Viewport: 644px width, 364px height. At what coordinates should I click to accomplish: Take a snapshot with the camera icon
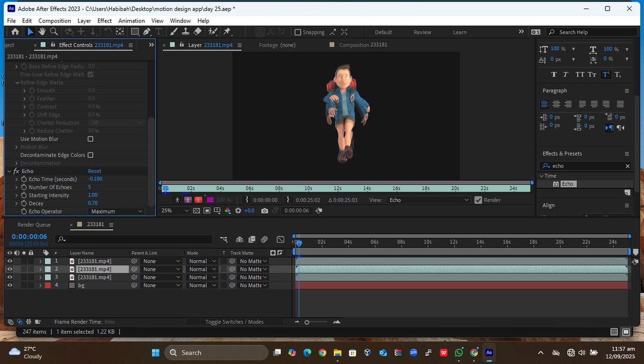tap(265, 211)
